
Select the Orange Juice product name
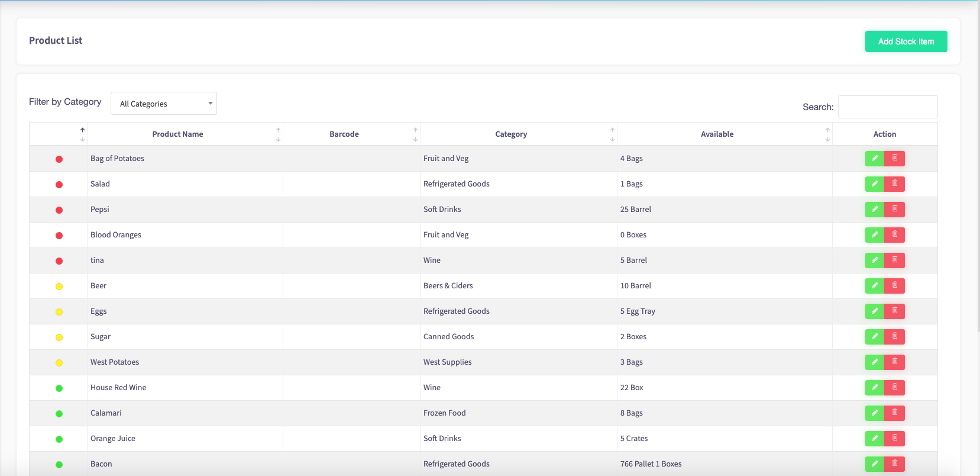click(x=113, y=439)
